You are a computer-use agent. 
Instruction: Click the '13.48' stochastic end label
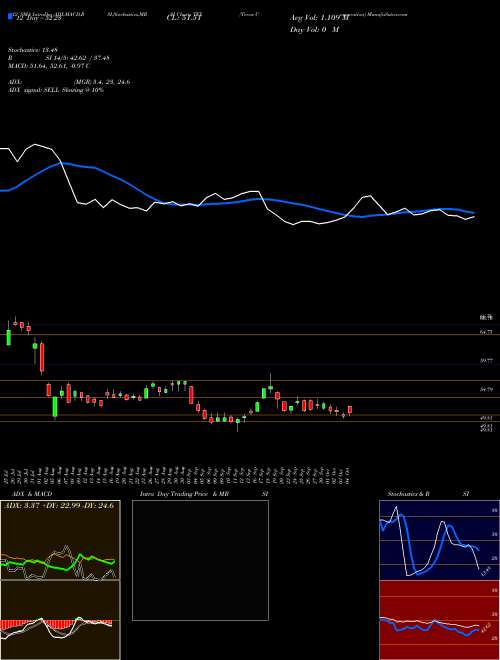pos(486,572)
